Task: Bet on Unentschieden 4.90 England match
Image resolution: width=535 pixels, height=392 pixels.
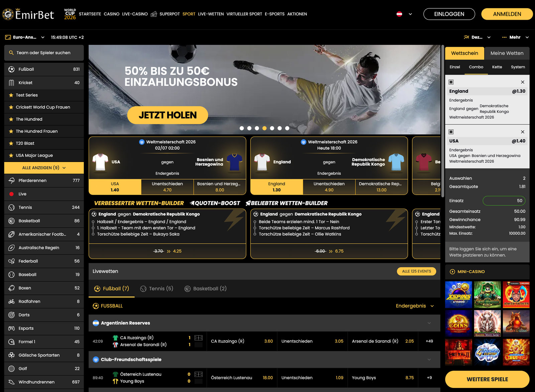Action: [329, 187]
